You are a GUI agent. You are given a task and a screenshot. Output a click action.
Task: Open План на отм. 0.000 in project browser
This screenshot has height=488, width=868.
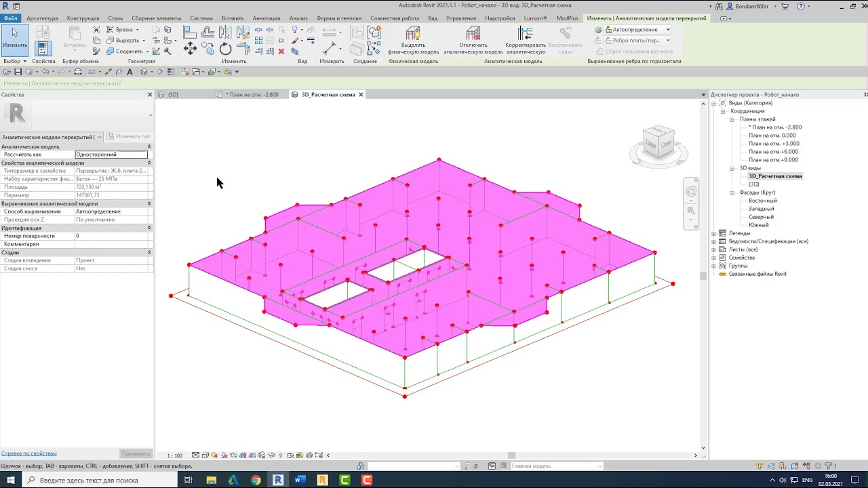tap(772, 136)
